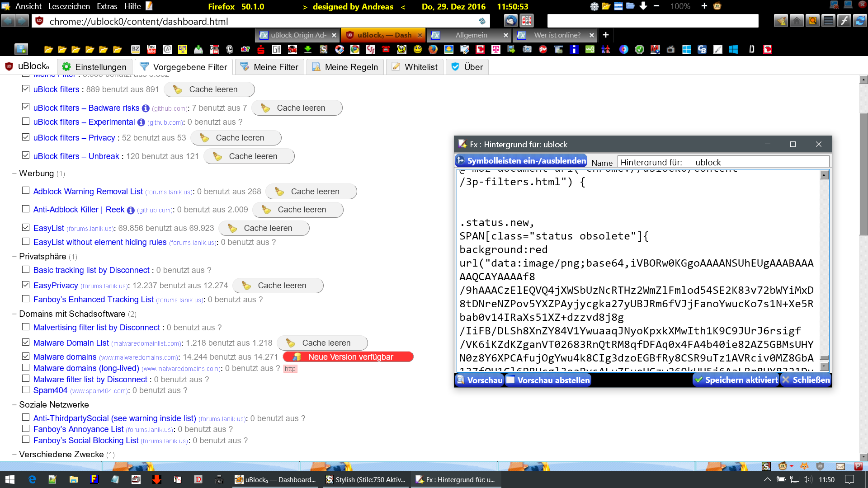Enable the Spam404 filter list checkbox

tap(26, 390)
